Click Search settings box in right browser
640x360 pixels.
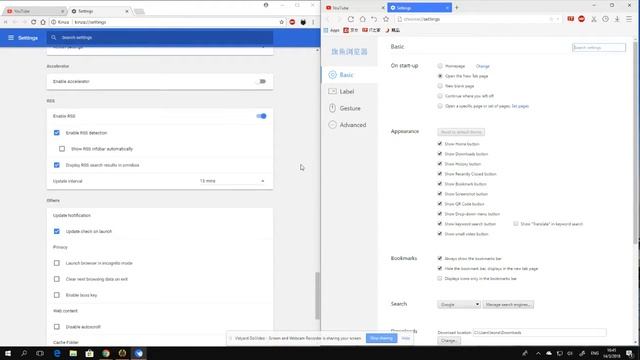[x=599, y=47]
